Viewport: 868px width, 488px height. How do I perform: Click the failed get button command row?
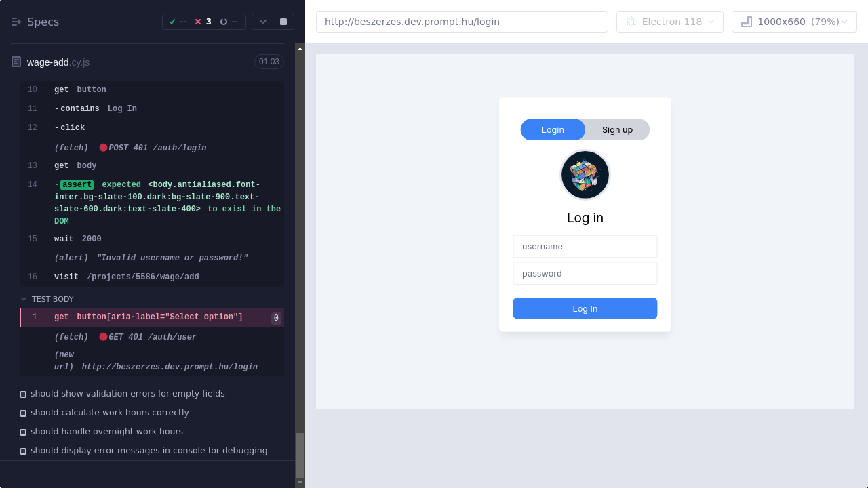(149, 317)
